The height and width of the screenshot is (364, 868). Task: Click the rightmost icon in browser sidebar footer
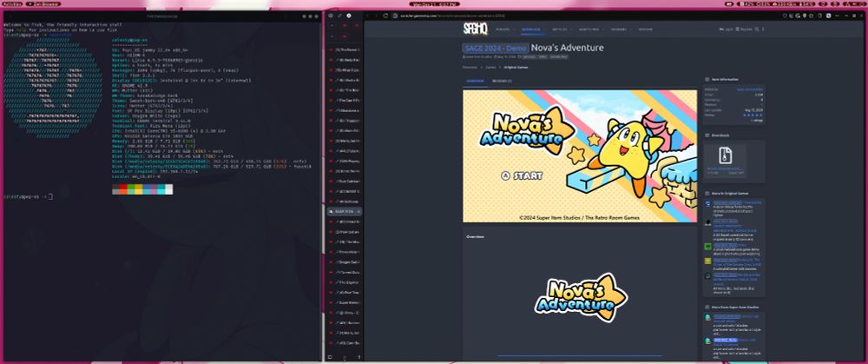[358, 357]
